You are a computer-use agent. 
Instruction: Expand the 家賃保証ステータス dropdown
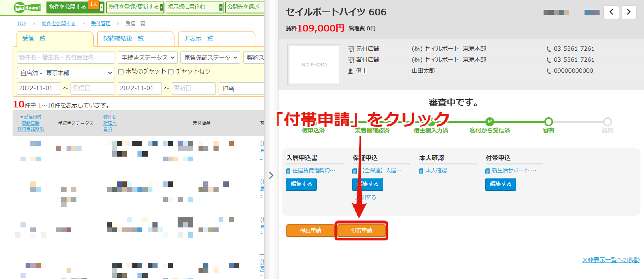click(x=210, y=57)
